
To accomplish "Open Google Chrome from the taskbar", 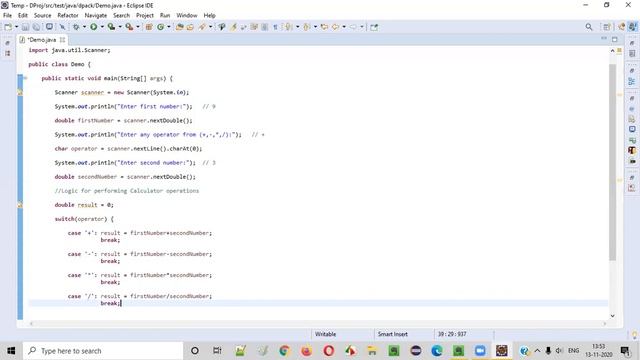I will click(284, 351).
